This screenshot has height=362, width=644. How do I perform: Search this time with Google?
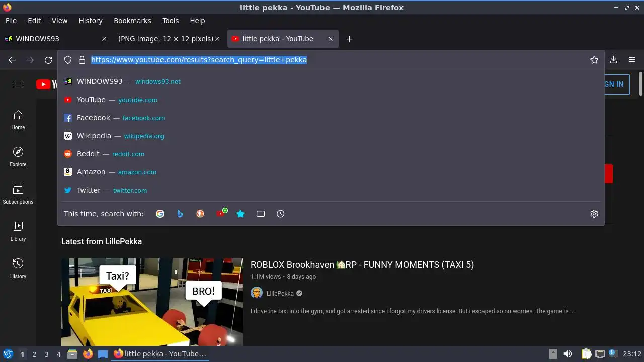tap(160, 214)
